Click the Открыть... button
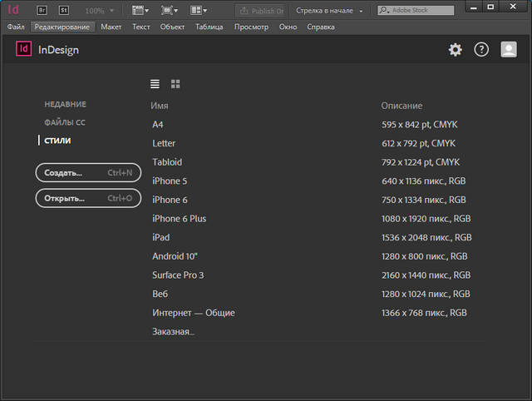Screen dimensions: 532x401 88,199
